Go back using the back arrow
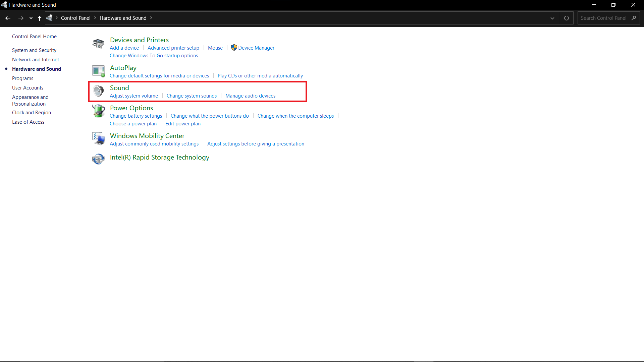Viewport: 644px width, 362px height. pos(8,18)
